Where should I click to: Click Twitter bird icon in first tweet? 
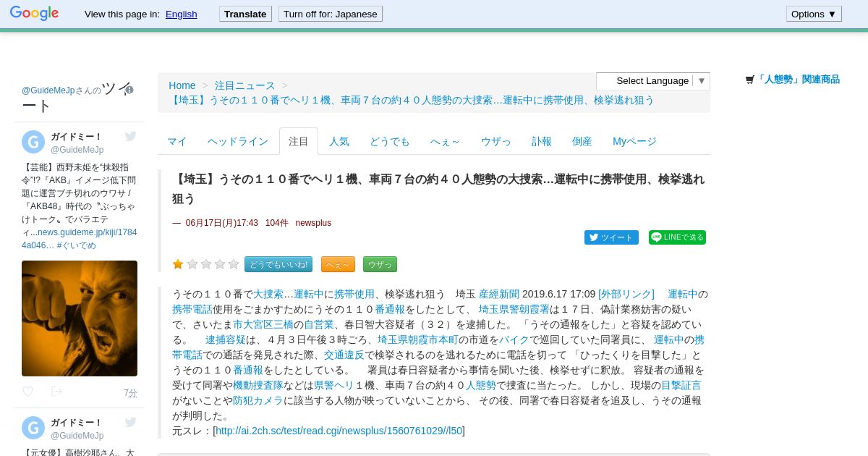[130, 136]
